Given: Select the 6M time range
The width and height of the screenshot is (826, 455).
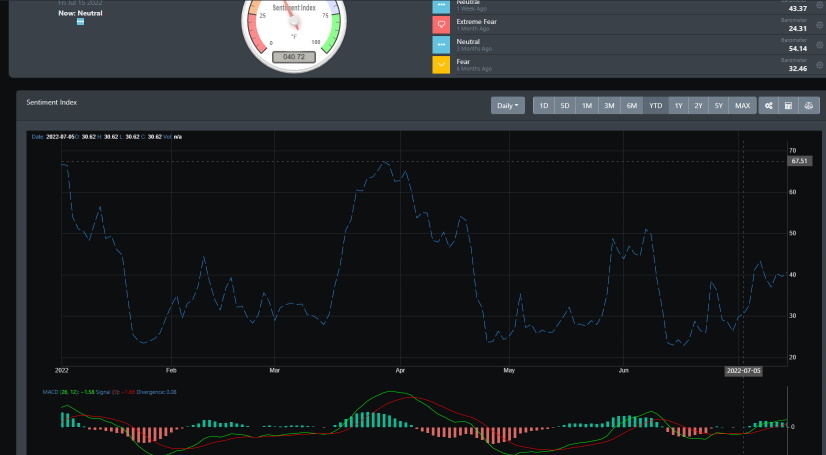Looking at the screenshot, I should [632, 105].
